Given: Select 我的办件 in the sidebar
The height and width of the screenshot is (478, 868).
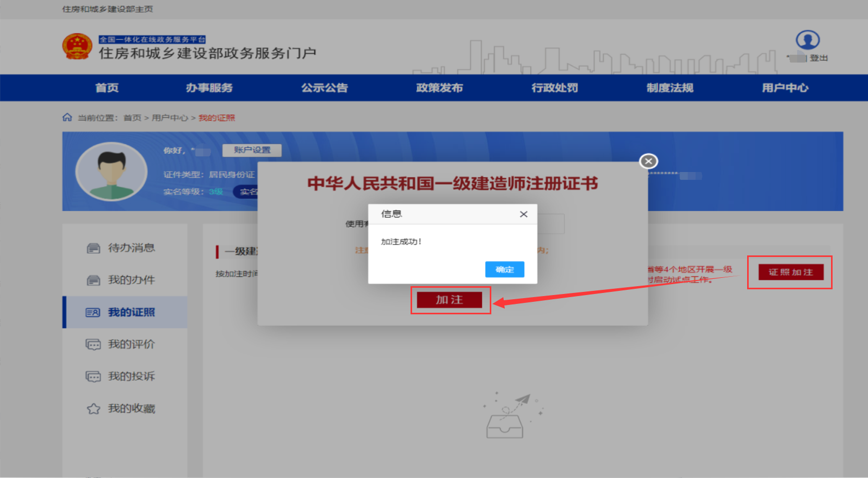Looking at the screenshot, I should [x=131, y=280].
